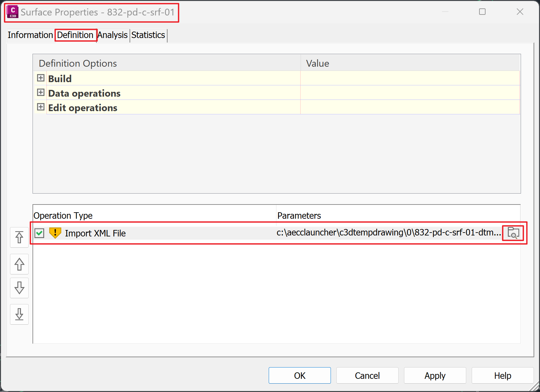Click the move-up arrow icon

[x=19, y=264]
